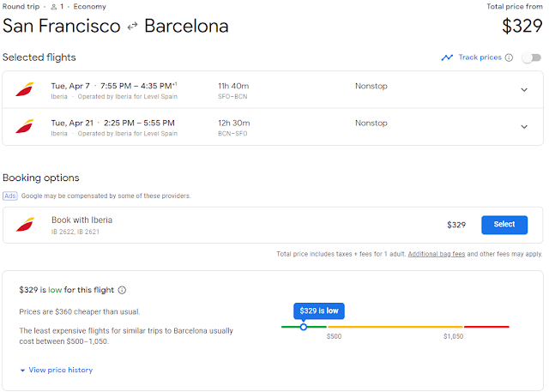Screen dimensions: 549x392
Task: Click the red high-price segment of the bar
Action: (x=486, y=327)
